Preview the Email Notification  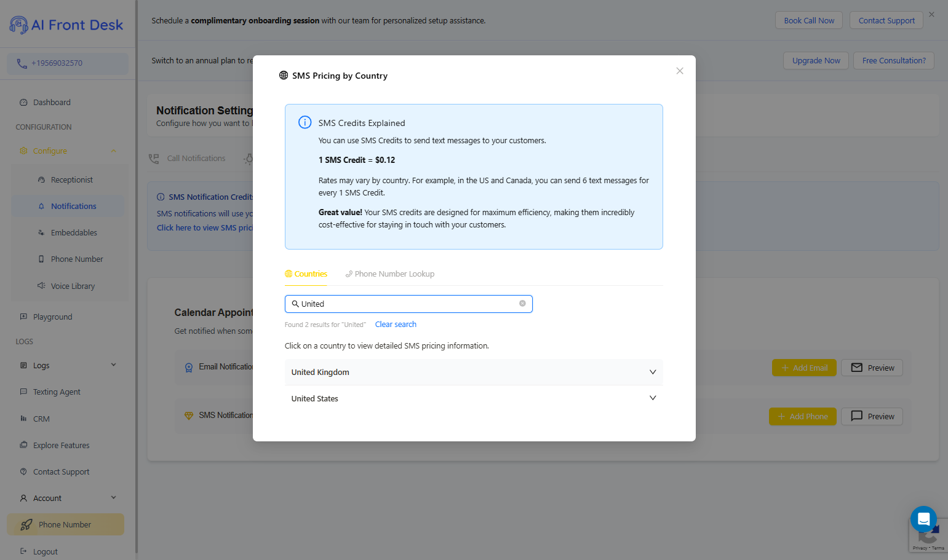coord(872,368)
